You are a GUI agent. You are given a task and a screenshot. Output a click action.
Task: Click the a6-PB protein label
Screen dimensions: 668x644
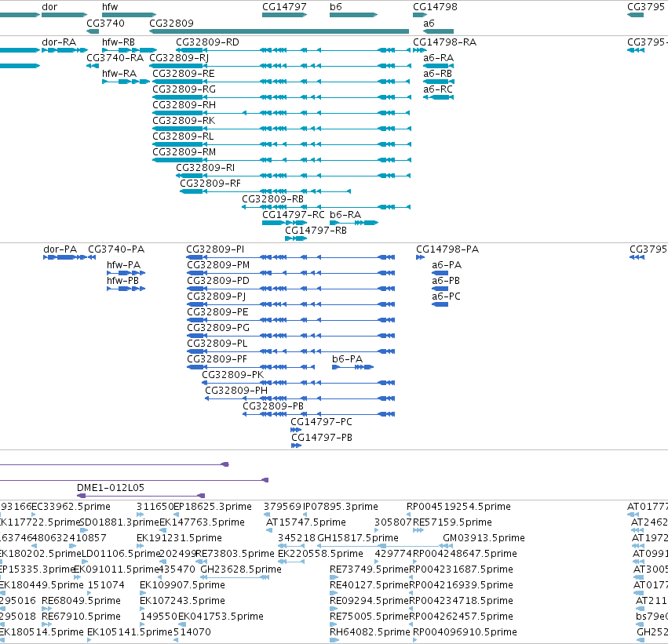coord(446,281)
